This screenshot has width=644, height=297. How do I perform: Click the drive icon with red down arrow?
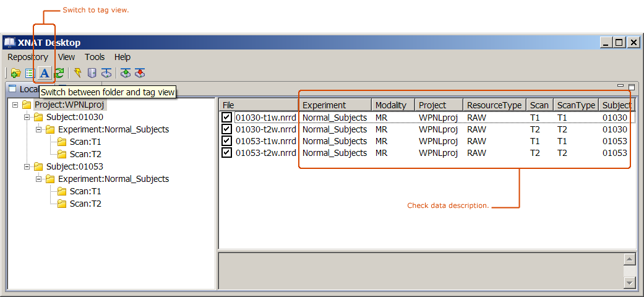(140, 73)
